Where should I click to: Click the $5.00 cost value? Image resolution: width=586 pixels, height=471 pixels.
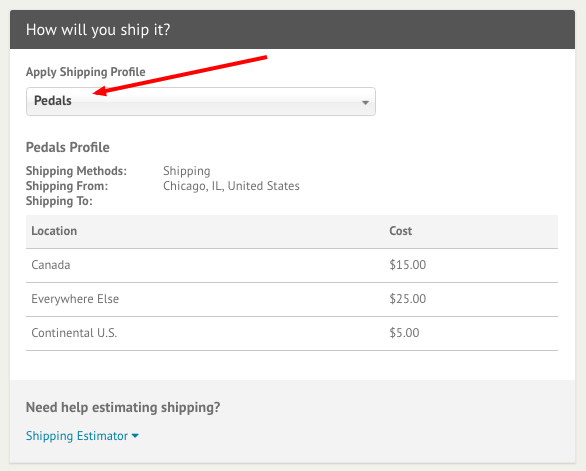(404, 333)
